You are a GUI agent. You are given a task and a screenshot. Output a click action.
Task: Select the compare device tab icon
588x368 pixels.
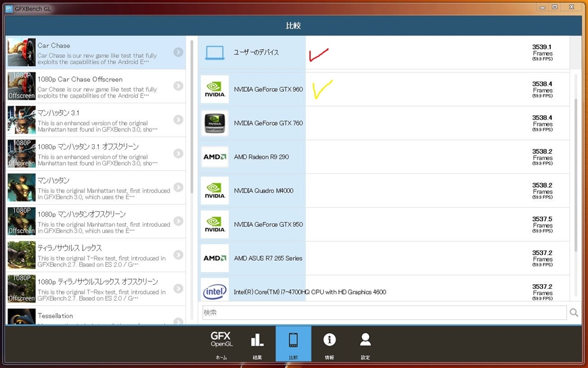pyautogui.click(x=293, y=344)
